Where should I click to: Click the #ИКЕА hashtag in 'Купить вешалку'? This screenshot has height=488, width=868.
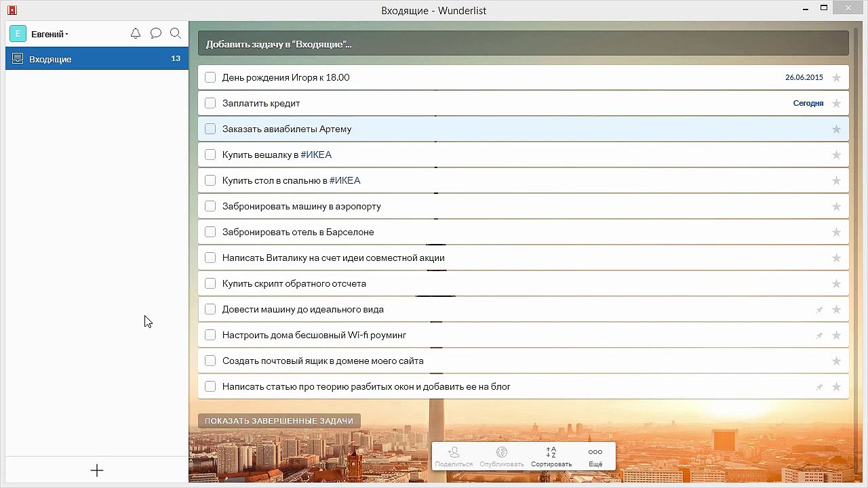click(x=316, y=155)
